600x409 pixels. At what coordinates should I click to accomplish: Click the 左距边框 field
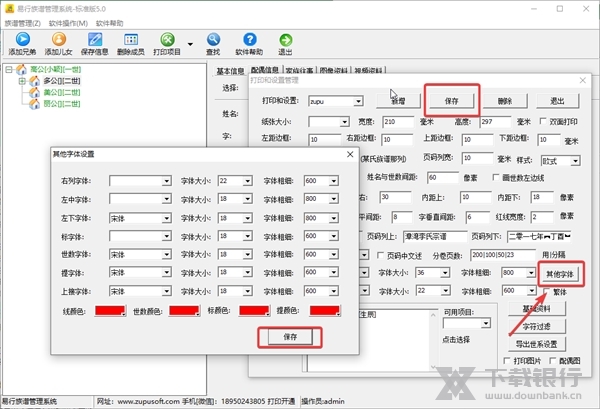324,140
